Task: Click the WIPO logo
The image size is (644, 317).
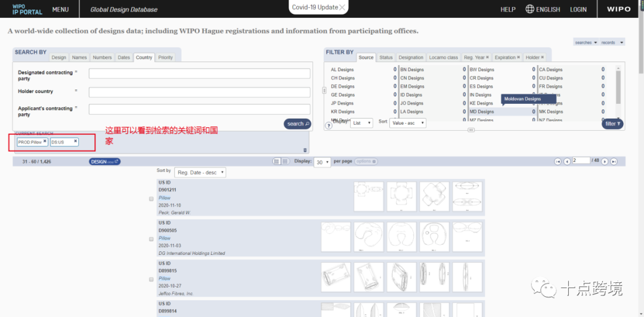Action: [618, 9]
